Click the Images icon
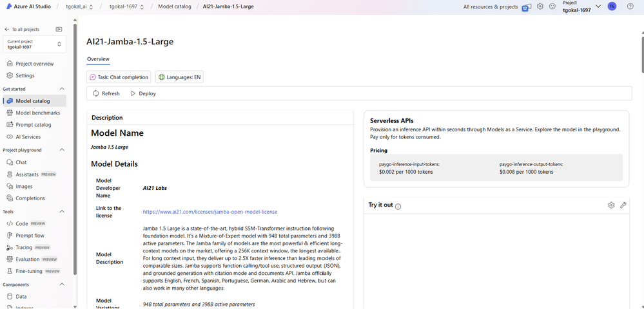644x309 pixels. tap(10, 186)
